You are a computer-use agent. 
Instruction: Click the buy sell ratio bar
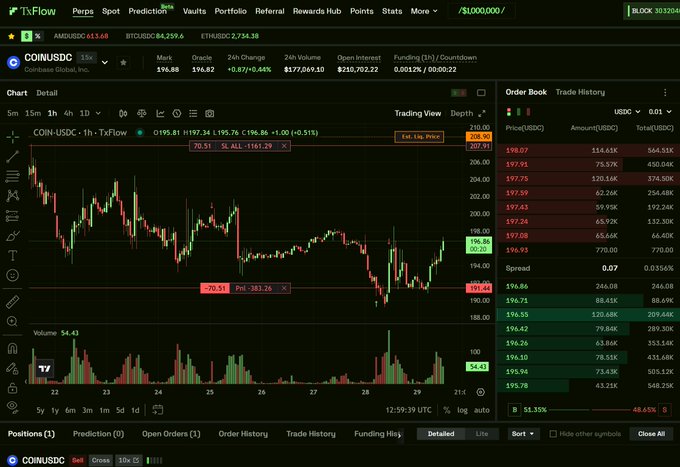pyautogui.click(x=589, y=409)
